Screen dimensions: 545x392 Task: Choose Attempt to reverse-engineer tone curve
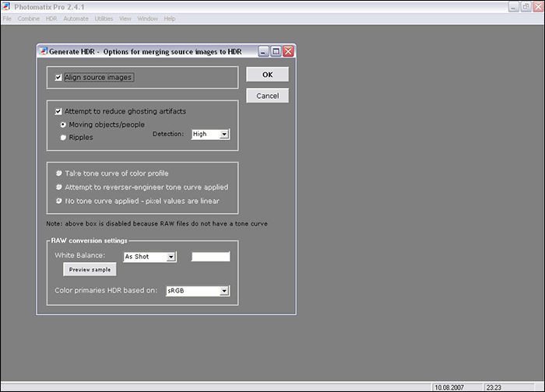[59, 187]
